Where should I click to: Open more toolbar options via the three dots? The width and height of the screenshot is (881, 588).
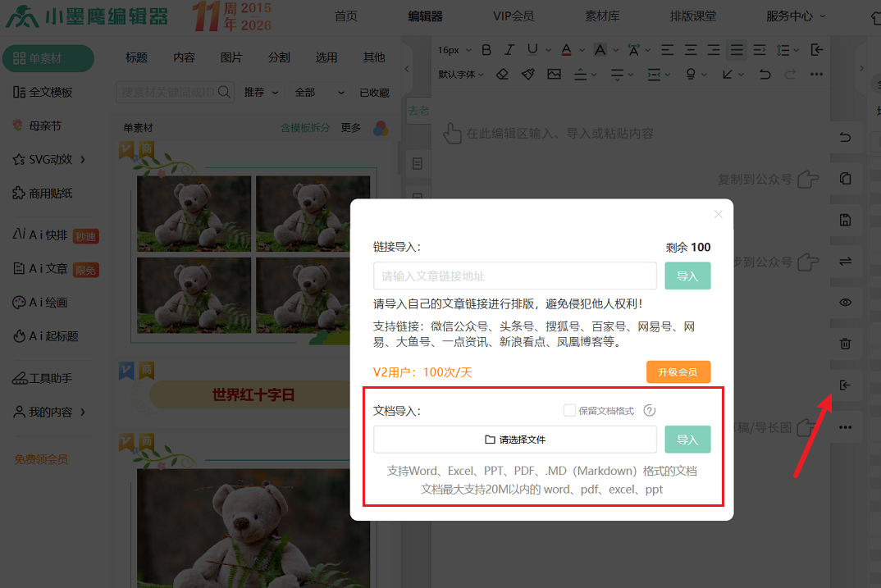tap(816, 74)
